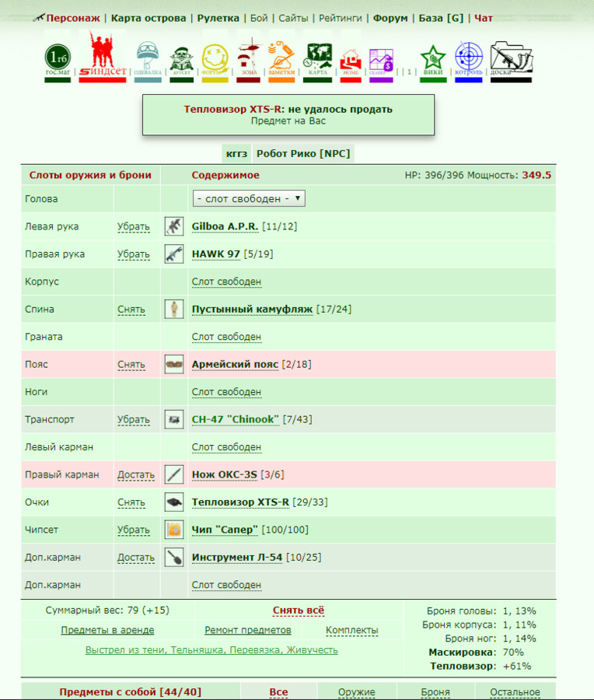
Task: Click the Нож ОКС-3S knife thumbnail
Action: [174, 474]
